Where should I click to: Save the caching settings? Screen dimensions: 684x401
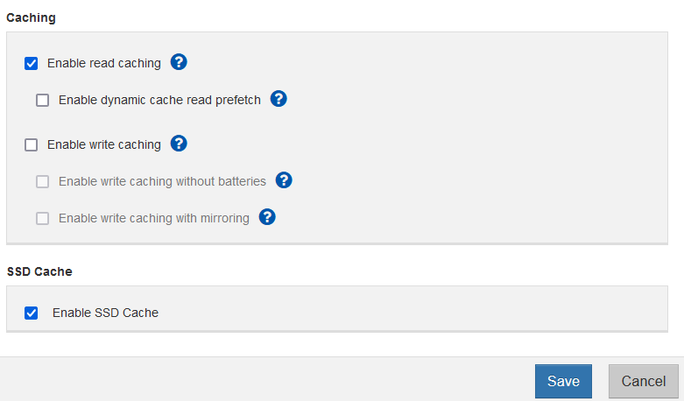pos(563,381)
